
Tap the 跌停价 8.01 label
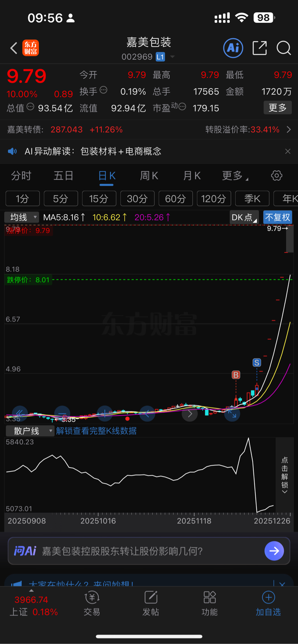click(28, 280)
